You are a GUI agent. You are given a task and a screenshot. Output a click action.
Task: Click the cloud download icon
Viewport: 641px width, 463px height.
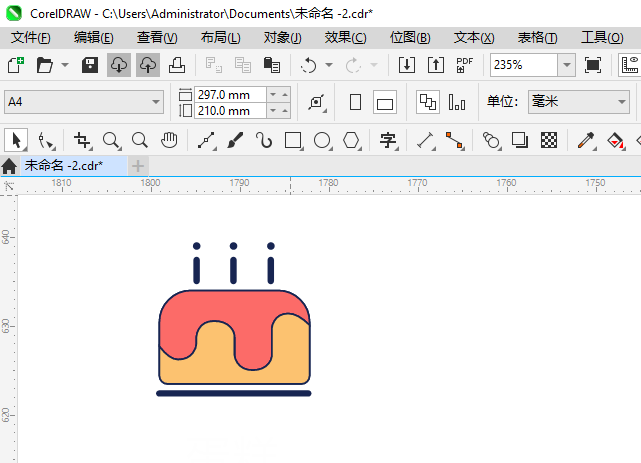tap(119, 65)
